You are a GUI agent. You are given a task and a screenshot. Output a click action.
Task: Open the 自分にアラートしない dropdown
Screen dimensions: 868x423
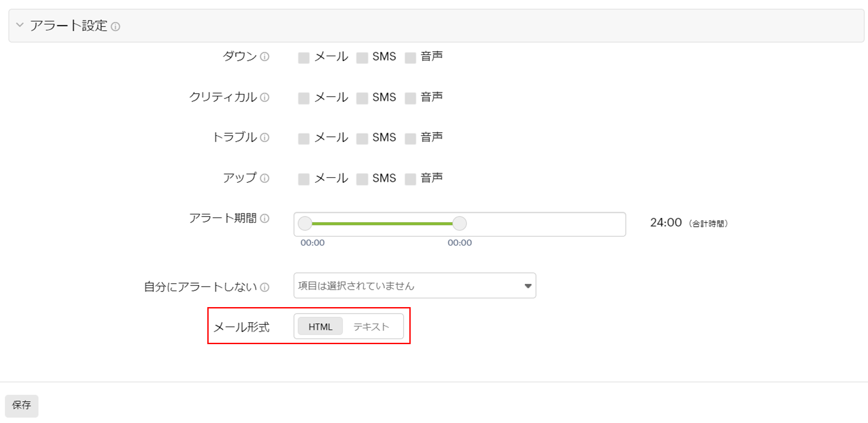click(414, 286)
